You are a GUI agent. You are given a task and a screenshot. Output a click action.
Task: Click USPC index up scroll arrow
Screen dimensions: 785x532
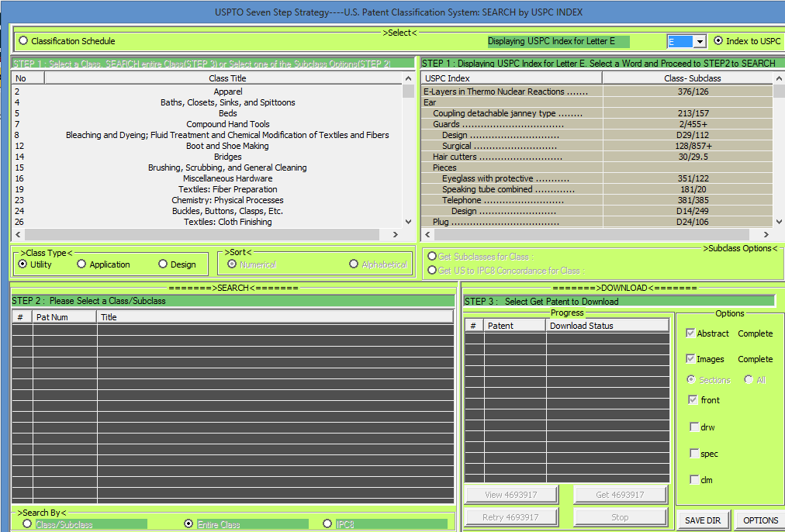pyautogui.click(x=779, y=78)
